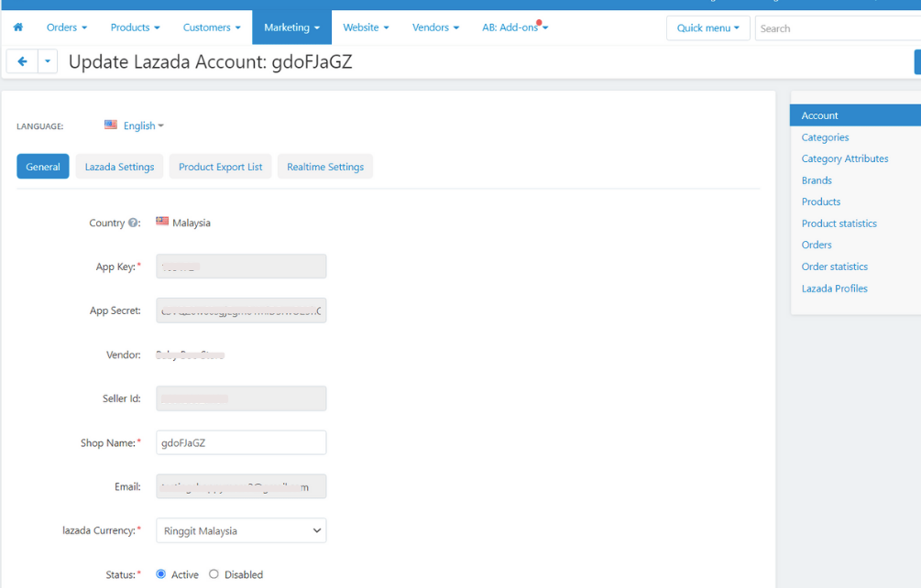
Task: Expand the Quick menu dropdown
Action: click(707, 28)
